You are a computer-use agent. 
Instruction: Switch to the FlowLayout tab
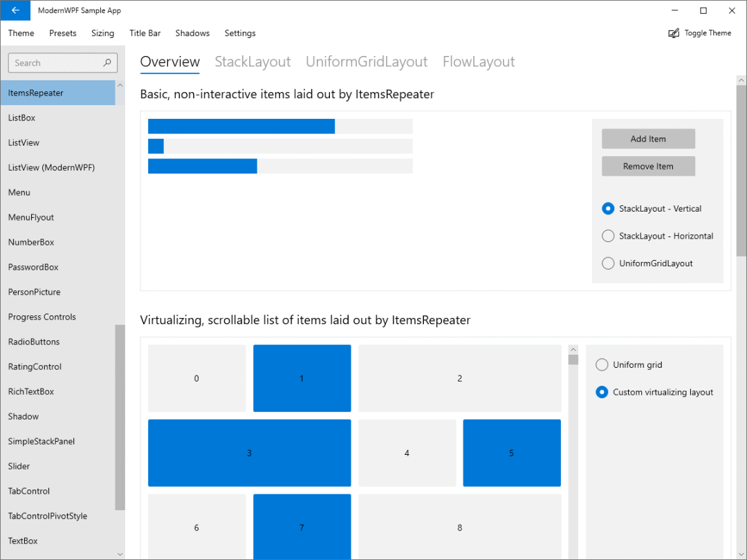coord(479,62)
